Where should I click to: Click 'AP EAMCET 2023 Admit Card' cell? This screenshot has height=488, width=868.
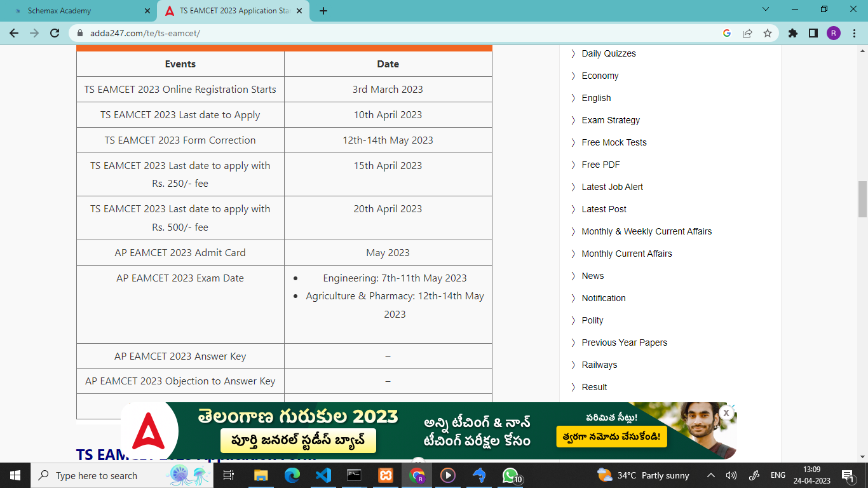coord(180,253)
